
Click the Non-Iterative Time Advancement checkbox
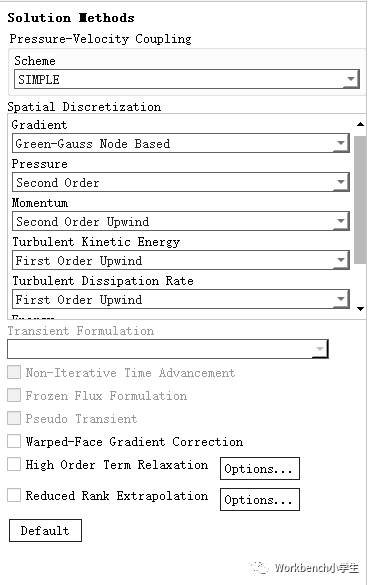[x=14, y=372]
